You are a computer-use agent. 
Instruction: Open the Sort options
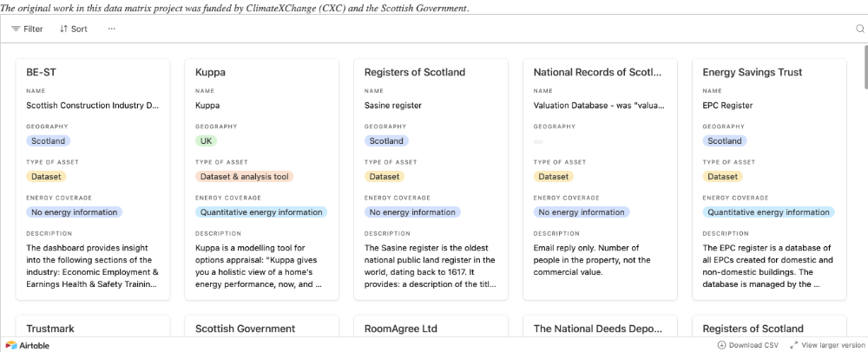point(73,29)
